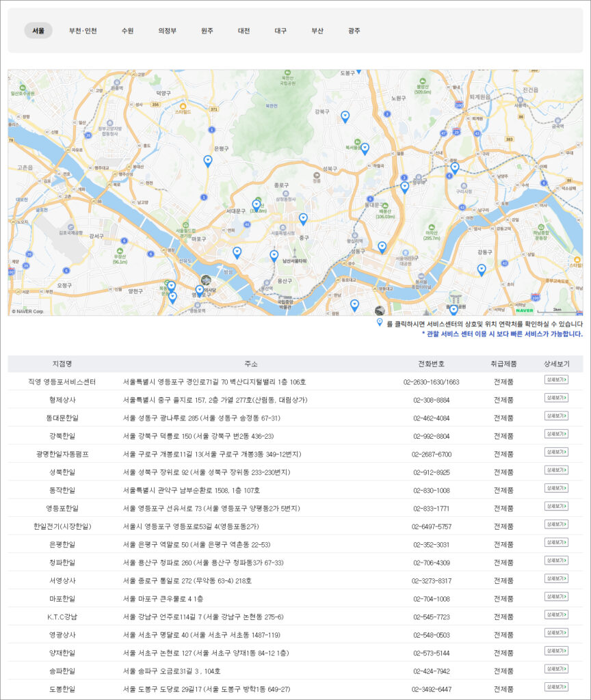591x700 pixels.
Task: Click the map pin right of 동대문구 label
Action: (x=404, y=187)
